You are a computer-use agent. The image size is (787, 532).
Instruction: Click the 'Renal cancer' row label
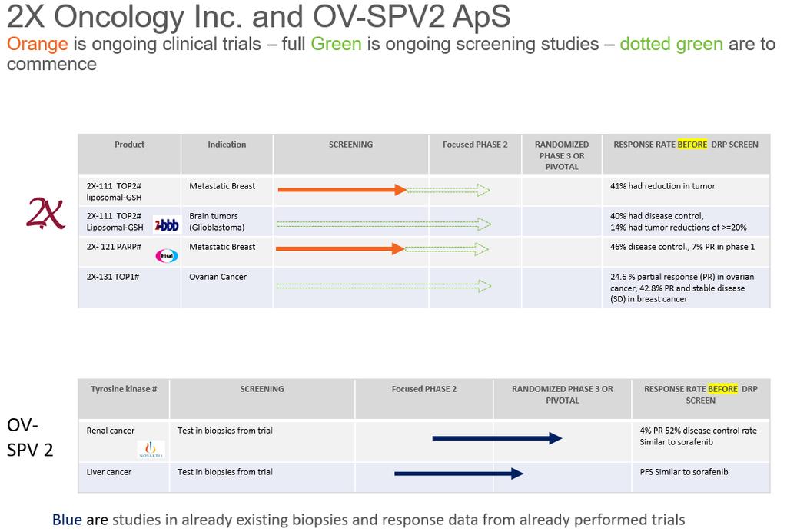[x=111, y=431]
